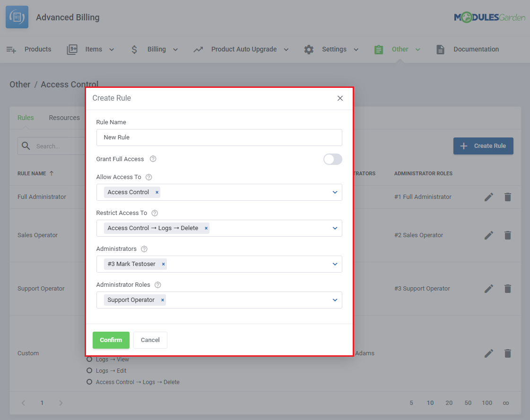Switch to the Resources tab
Screen dimensions: 530x420
point(64,118)
